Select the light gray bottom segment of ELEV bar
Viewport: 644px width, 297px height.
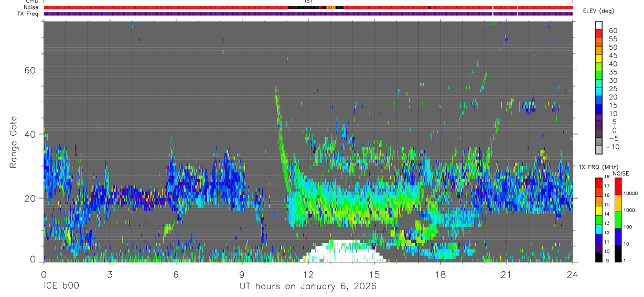click(x=599, y=150)
